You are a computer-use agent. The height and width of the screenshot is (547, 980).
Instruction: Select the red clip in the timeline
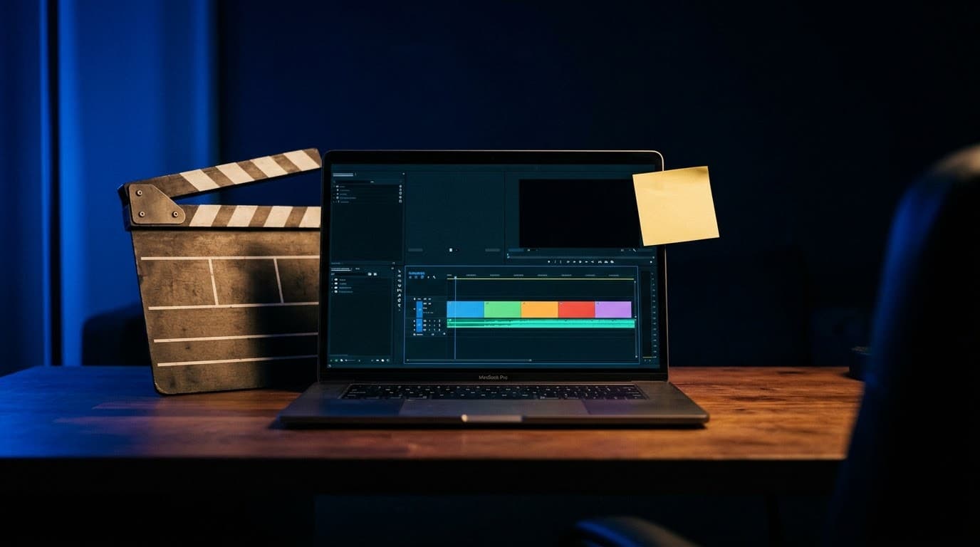coord(577,309)
